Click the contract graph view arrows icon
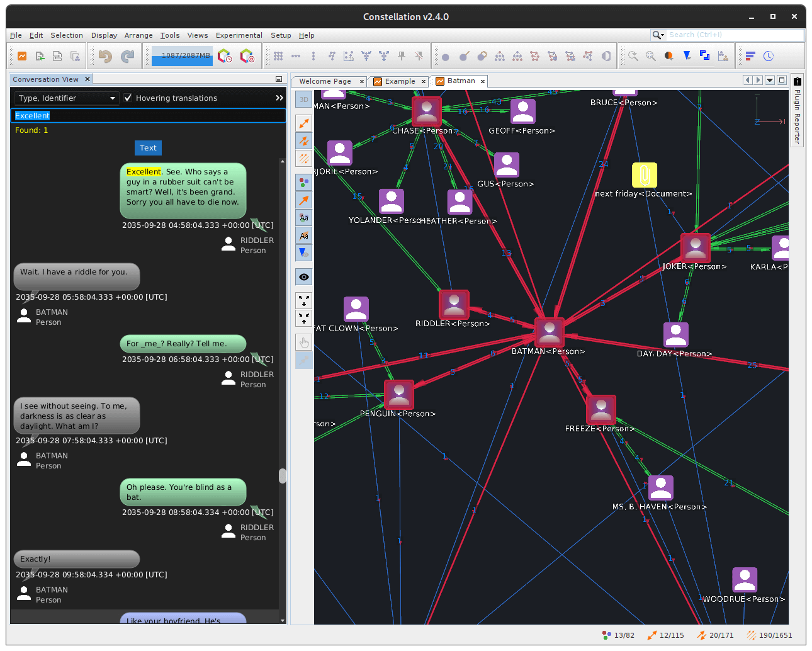 tap(304, 318)
